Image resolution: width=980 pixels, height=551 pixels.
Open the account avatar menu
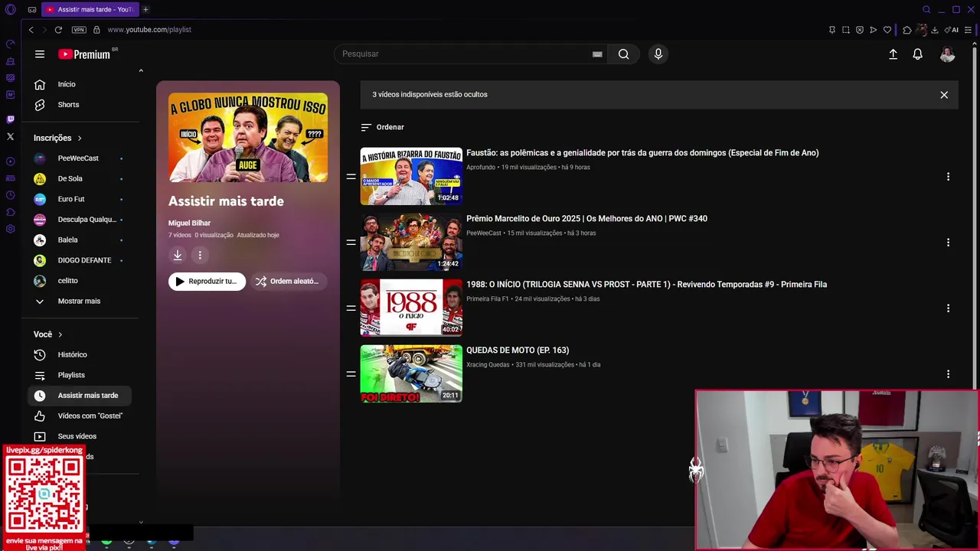(x=947, y=54)
